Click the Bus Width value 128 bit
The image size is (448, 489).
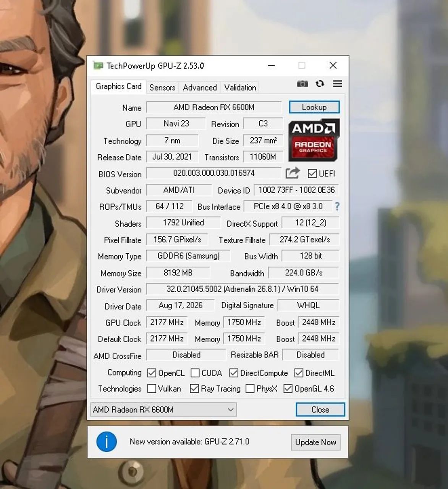[311, 256]
